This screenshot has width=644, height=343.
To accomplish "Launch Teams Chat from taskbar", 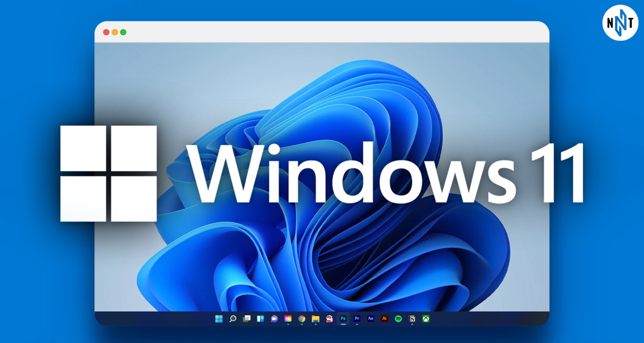I will point(274,319).
